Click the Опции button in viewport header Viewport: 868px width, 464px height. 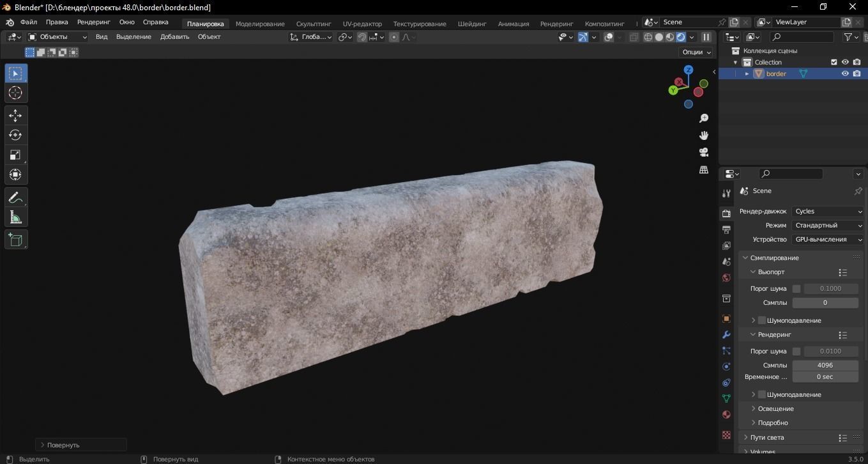[697, 52]
